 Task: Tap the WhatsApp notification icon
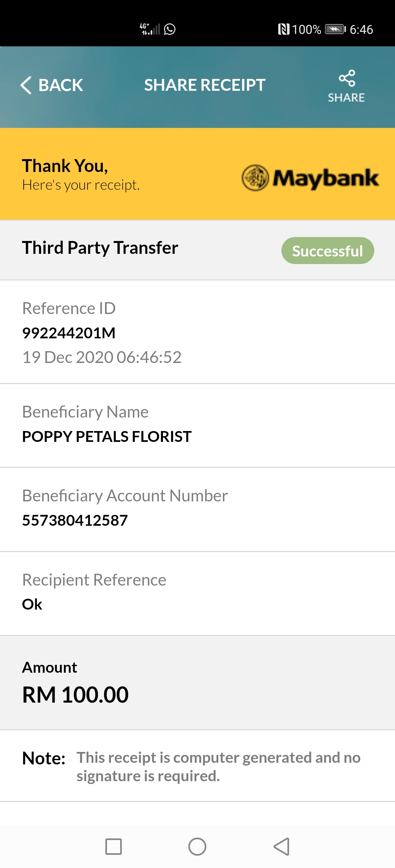click(x=170, y=29)
